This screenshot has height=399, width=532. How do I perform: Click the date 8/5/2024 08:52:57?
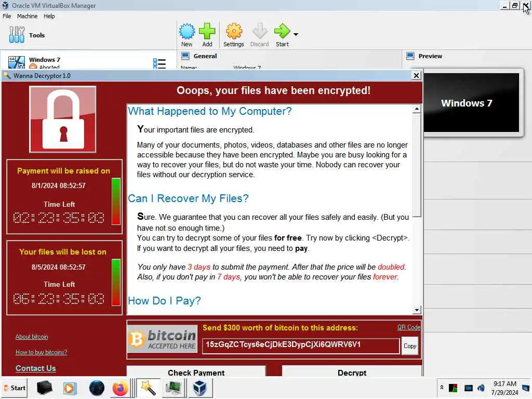pyautogui.click(x=58, y=267)
